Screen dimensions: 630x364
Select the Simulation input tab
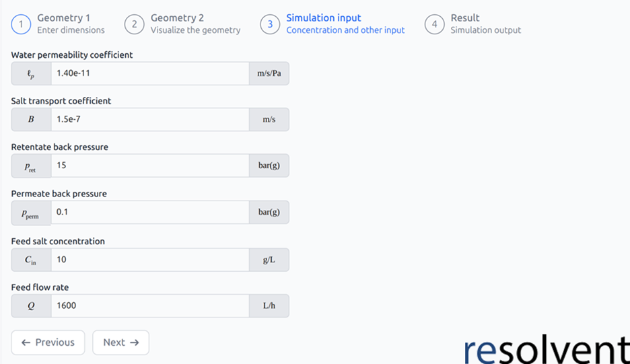point(332,24)
